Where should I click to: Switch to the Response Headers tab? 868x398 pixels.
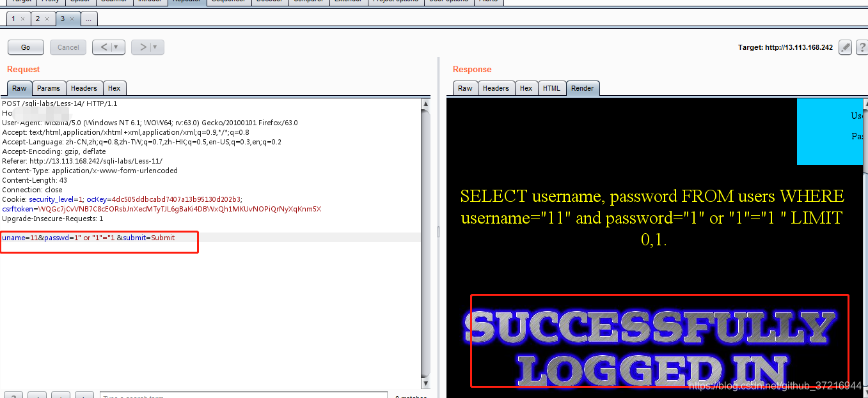click(x=496, y=88)
